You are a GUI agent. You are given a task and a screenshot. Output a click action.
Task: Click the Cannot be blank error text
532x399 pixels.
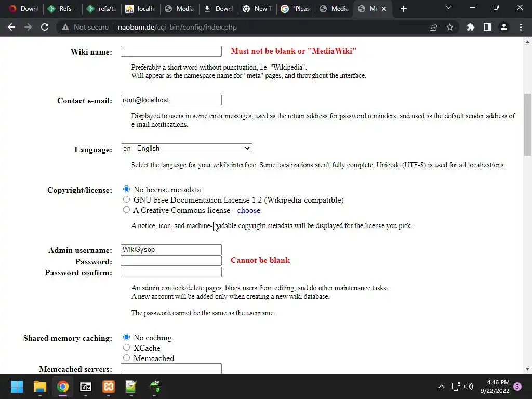260,260
